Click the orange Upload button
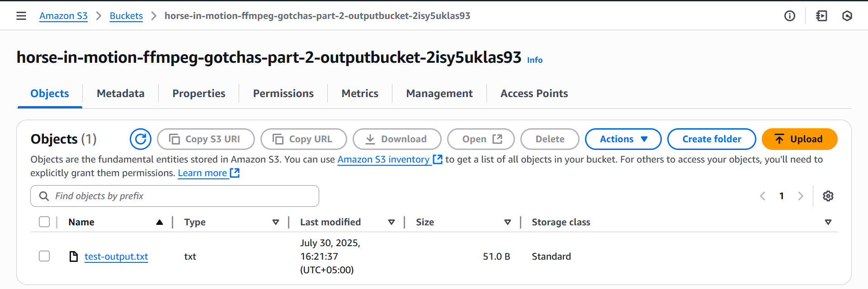 click(799, 139)
